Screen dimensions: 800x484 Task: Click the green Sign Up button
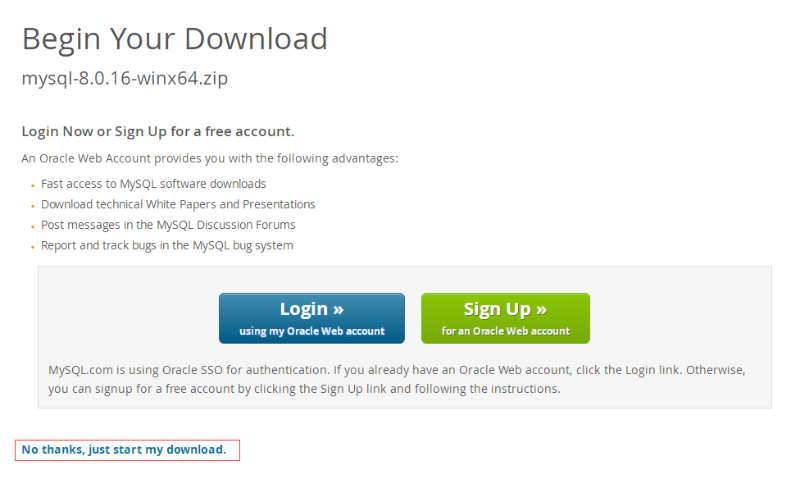[506, 318]
